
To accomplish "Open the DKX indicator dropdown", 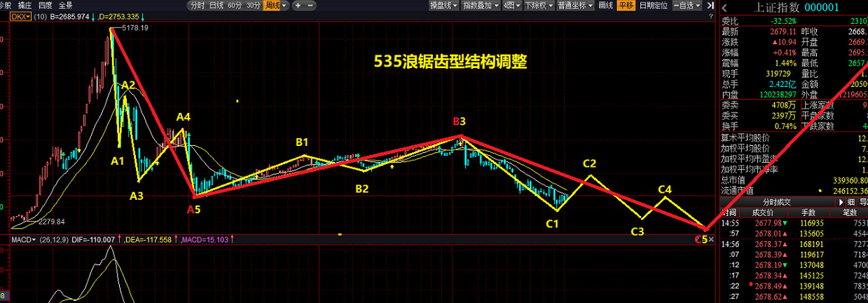I will [21, 17].
